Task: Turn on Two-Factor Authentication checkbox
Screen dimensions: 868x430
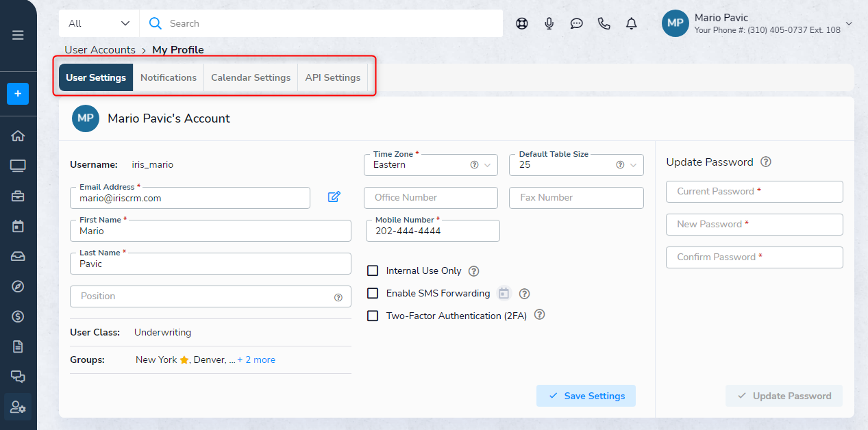Action: pyautogui.click(x=373, y=316)
